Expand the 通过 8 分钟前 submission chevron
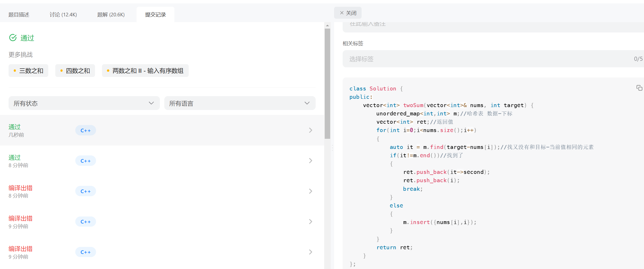Viewport: 644px width, 269px height. tap(310, 161)
